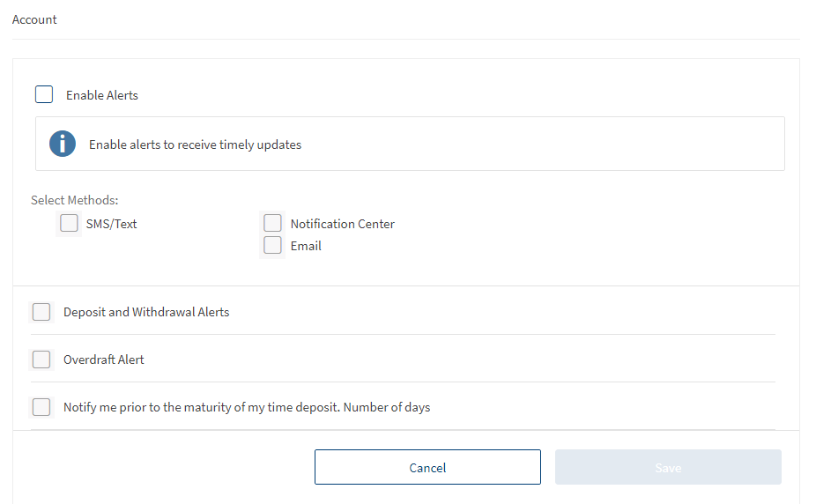Click 'Enable alerts to receive timely updates' message

[x=195, y=145]
